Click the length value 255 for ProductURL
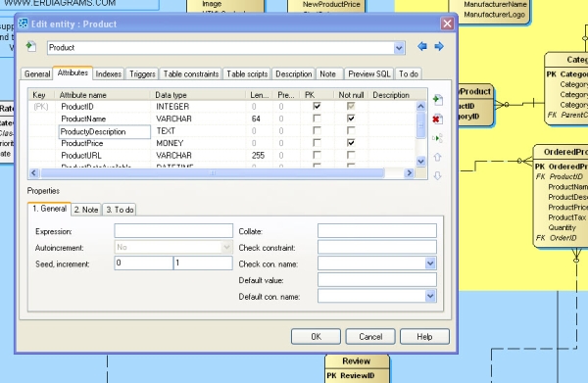 [x=258, y=155]
